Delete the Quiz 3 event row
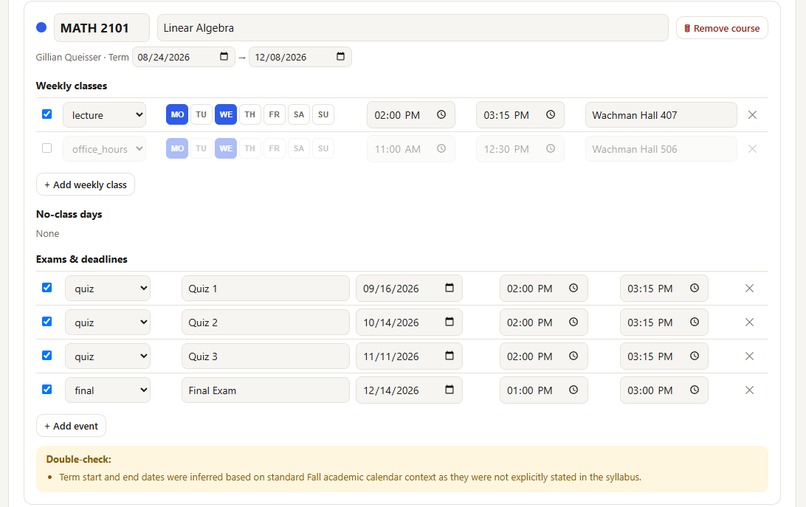806x507 pixels. (x=749, y=356)
